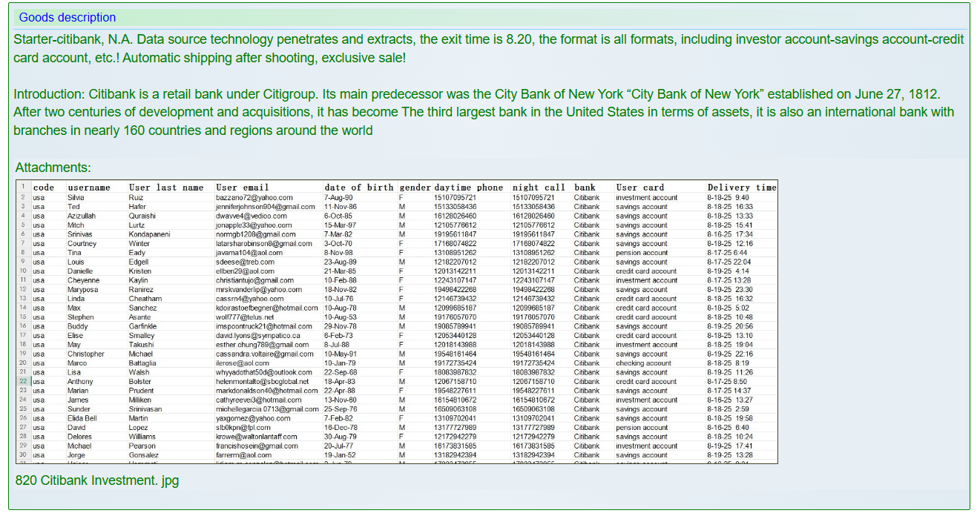Select the "Delivery time" column header

click(741, 188)
